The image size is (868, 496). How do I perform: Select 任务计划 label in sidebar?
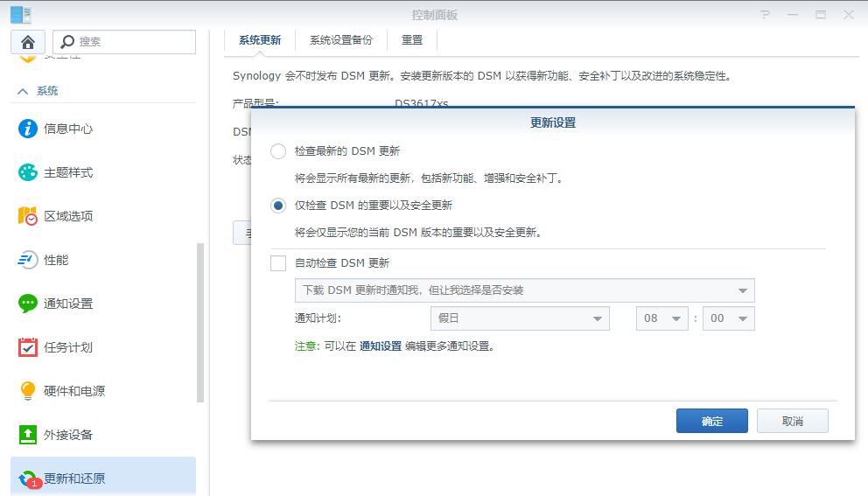coord(68,347)
